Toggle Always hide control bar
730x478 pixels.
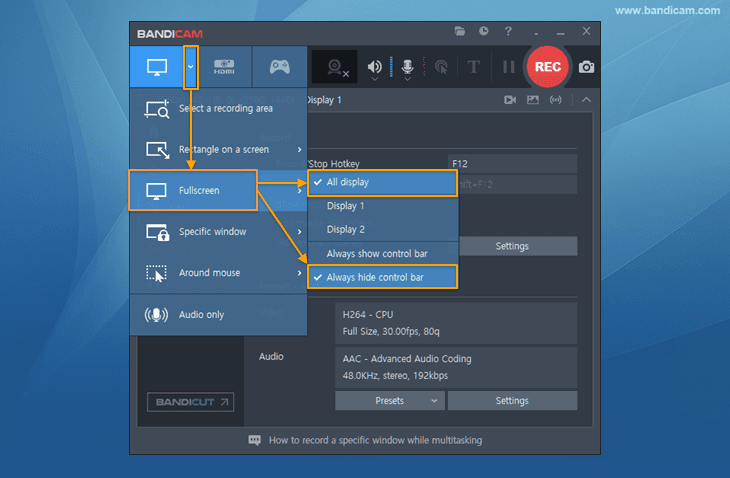coord(382,276)
